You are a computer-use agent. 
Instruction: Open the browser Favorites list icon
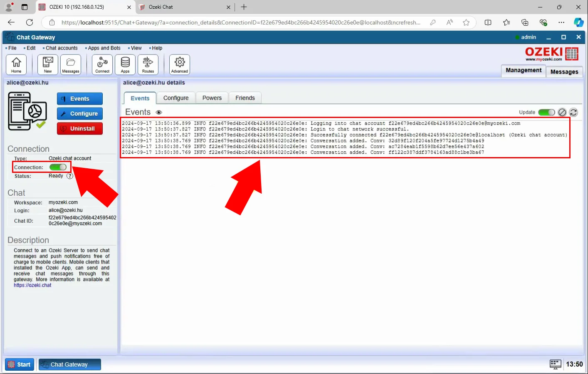[x=506, y=22]
